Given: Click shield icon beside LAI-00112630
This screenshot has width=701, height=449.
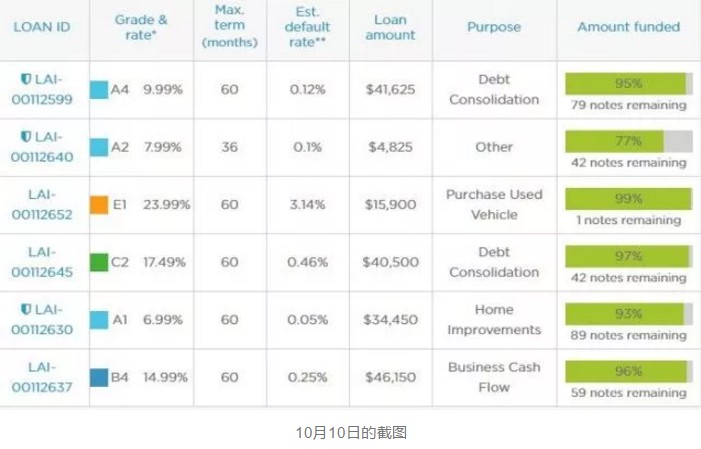Looking at the screenshot, I should (x=26, y=308).
